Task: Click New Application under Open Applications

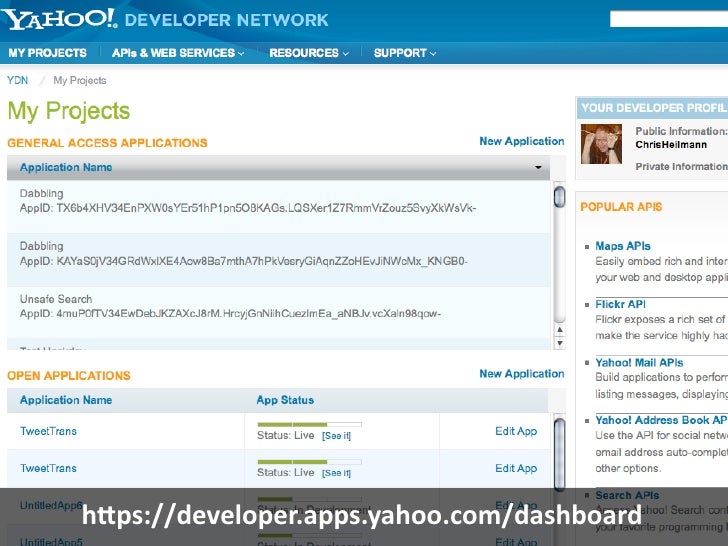Action: click(x=521, y=374)
